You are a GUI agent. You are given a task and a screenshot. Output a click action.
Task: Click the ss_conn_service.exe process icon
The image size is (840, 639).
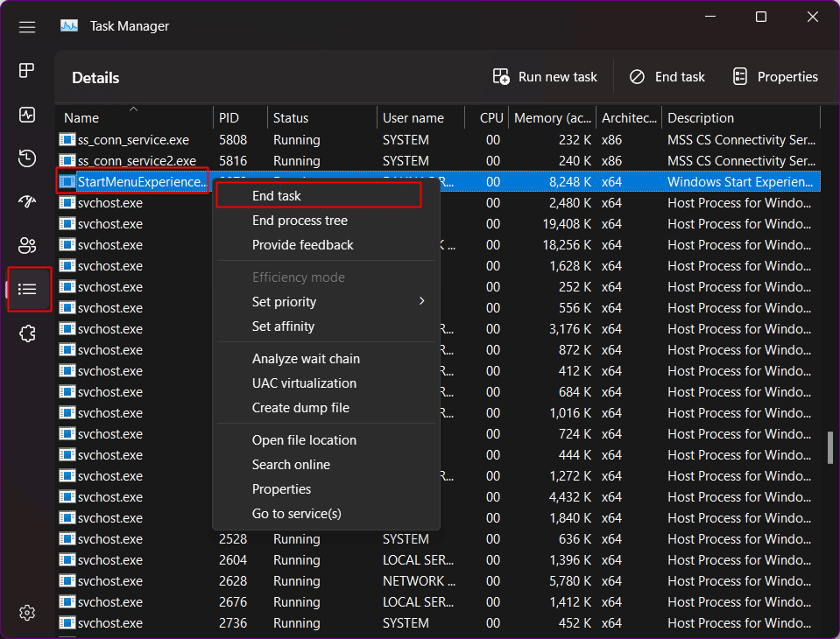67,140
